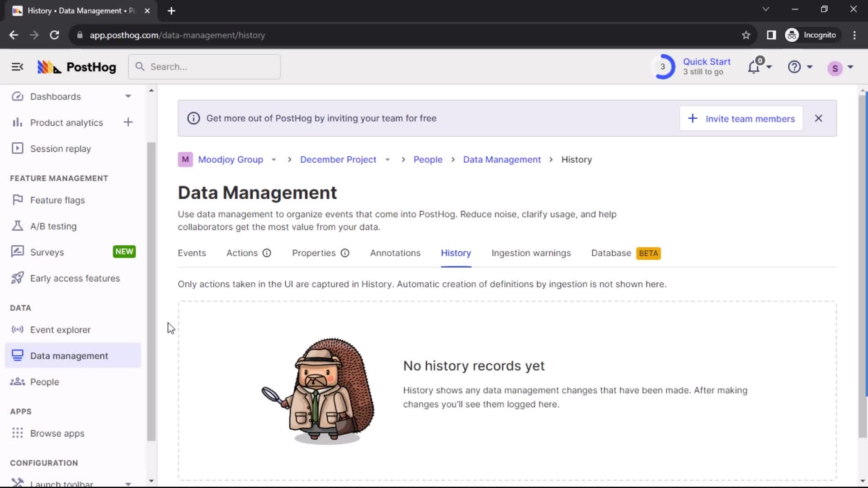Click Invite team members button
The image size is (868, 488).
tap(741, 118)
